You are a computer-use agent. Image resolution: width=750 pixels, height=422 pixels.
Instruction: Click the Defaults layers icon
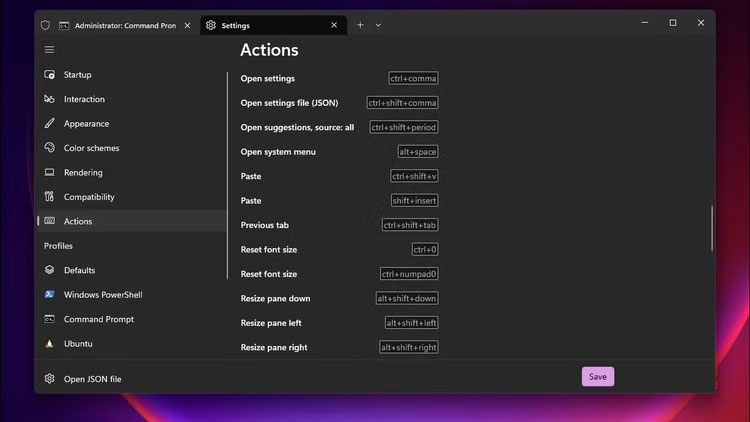(49, 270)
